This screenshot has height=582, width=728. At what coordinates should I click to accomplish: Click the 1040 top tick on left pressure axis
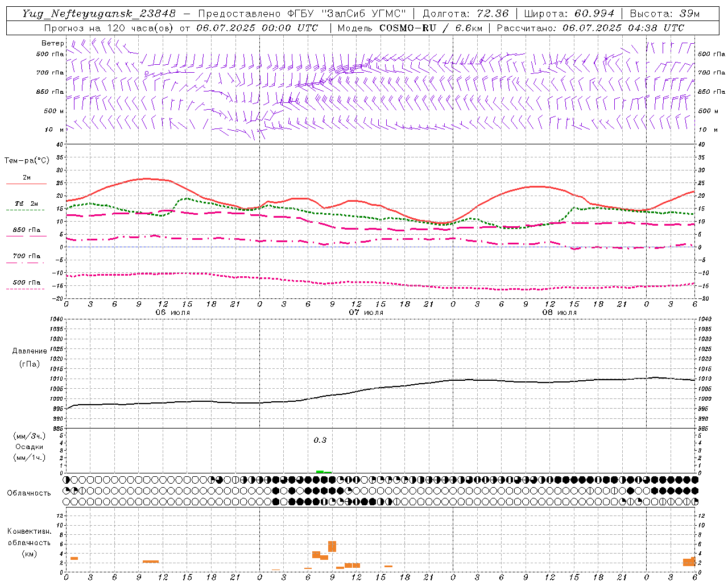tap(56, 319)
